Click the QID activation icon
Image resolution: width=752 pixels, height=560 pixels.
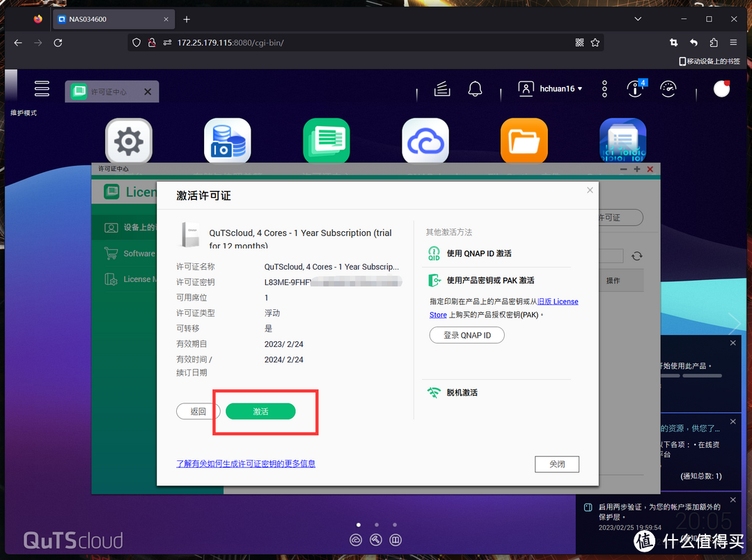click(x=434, y=254)
